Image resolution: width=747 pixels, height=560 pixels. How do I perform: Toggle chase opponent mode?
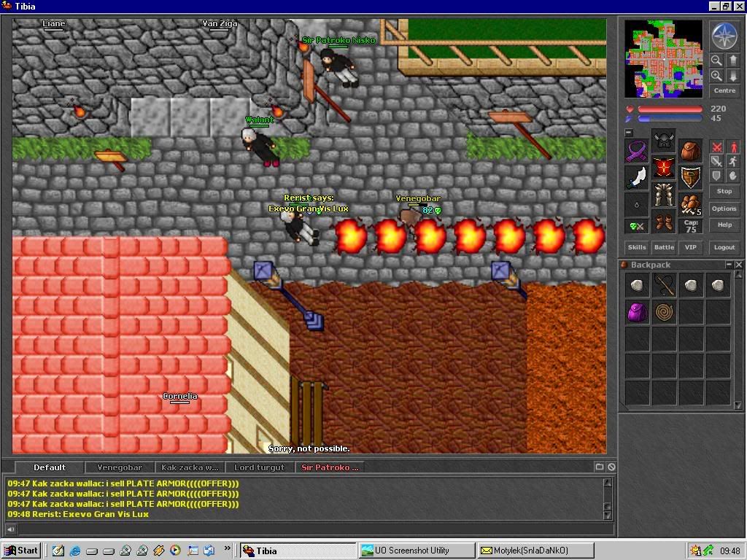point(732,161)
